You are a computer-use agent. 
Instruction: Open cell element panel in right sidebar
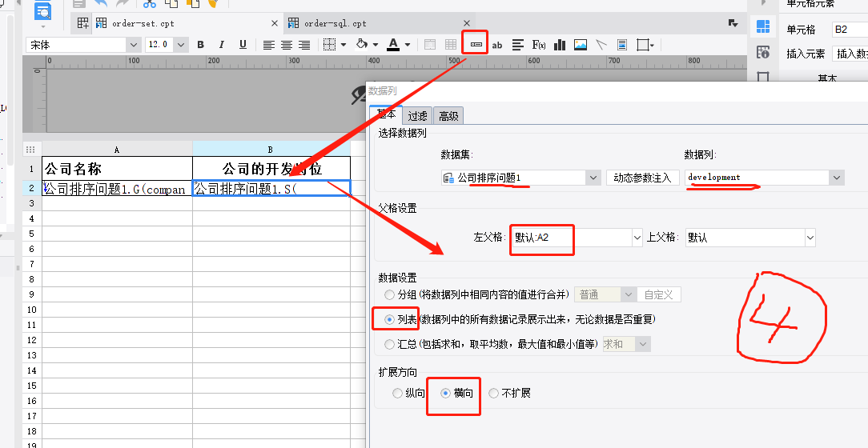point(763,26)
